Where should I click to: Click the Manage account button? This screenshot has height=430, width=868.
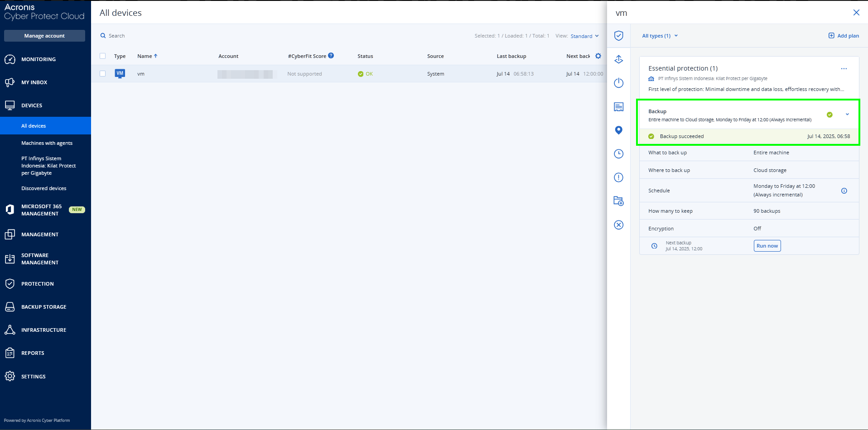[x=44, y=36]
